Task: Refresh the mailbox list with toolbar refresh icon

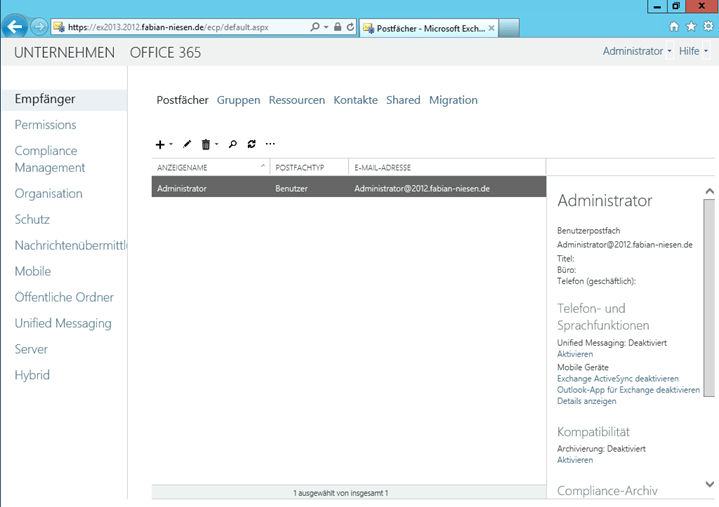Action: (251, 144)
